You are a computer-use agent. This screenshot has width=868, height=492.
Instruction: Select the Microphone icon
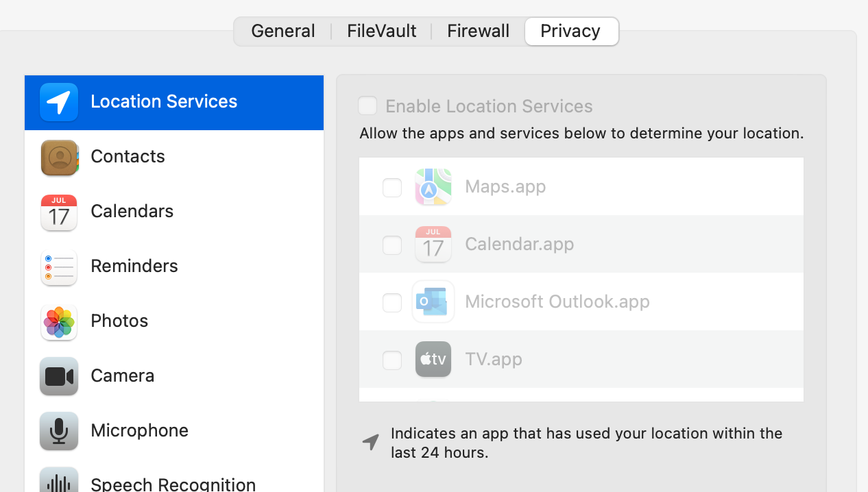pos(59,431)
